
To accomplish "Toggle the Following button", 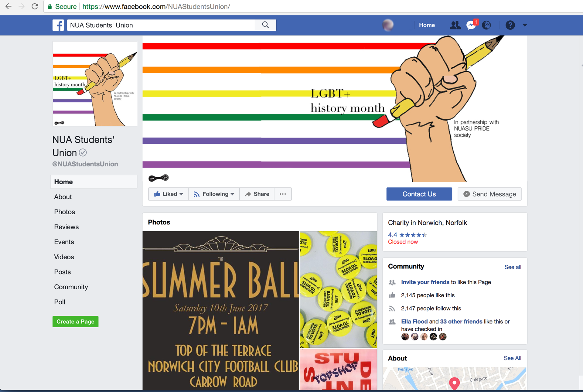I will tap(214, 194).
